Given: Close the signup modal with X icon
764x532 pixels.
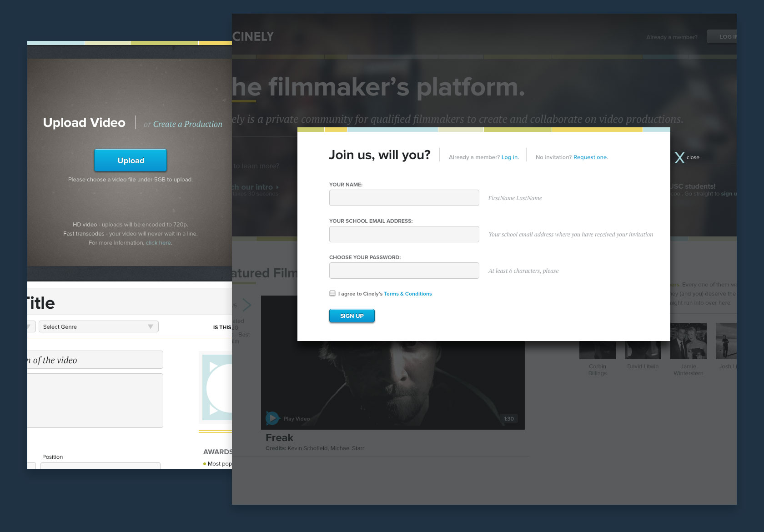Looking at the screenshot, I should pos(679,157).
